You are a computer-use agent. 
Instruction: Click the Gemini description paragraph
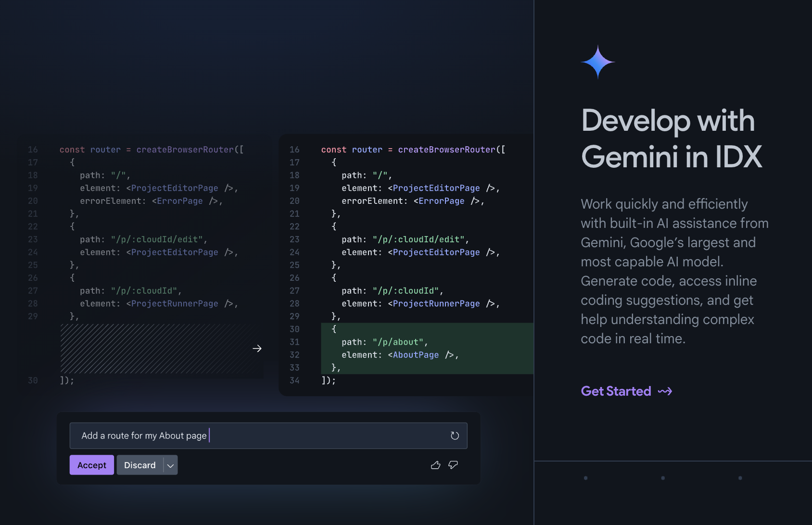(673, 271)
